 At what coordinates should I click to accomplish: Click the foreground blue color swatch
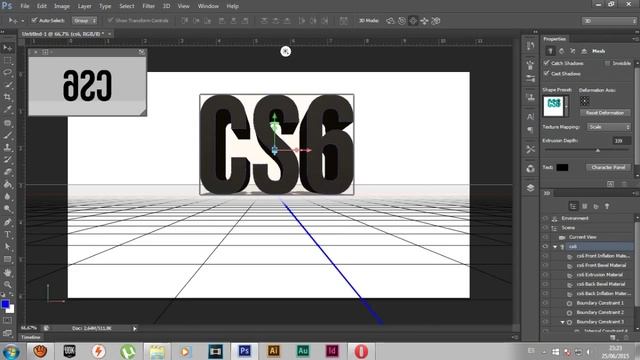pyautogui.click(x=5, y=304)
